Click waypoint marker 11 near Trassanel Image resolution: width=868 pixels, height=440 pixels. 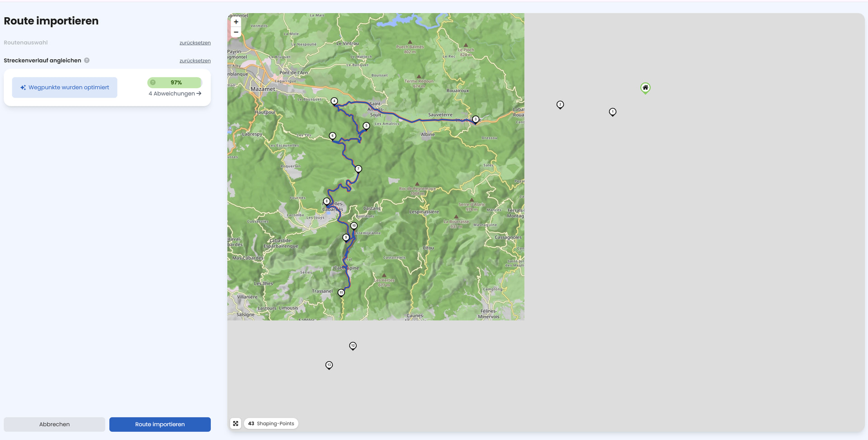pyautogui.click(x=341, y=293)
